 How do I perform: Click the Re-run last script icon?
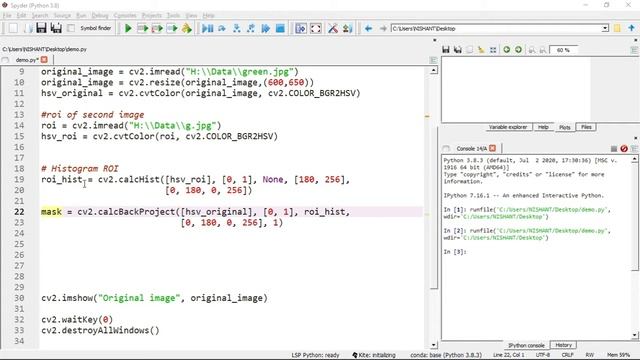187,28
